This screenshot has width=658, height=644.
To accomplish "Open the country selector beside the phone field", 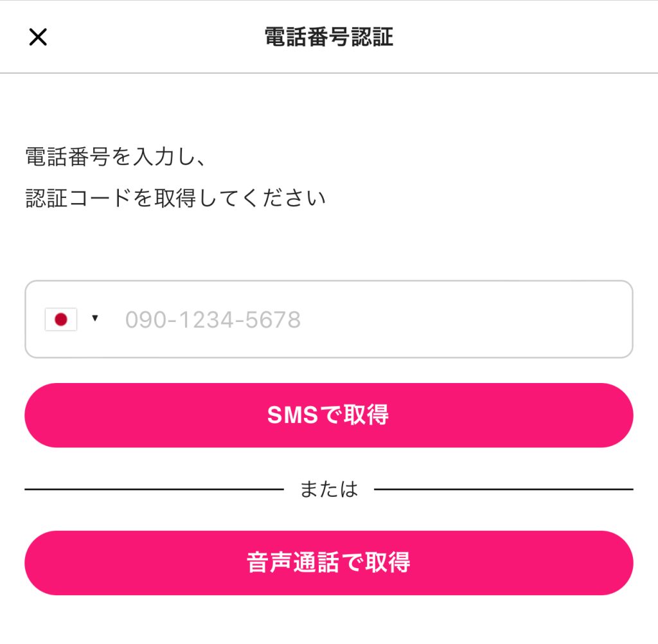I will (72, 319).
